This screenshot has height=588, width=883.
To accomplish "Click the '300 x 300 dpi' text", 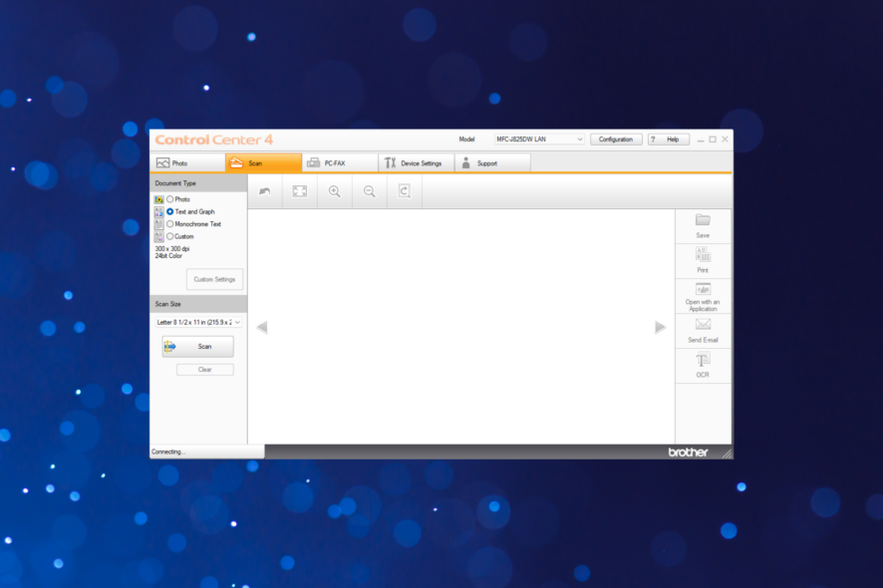I will tap(172, 248).
